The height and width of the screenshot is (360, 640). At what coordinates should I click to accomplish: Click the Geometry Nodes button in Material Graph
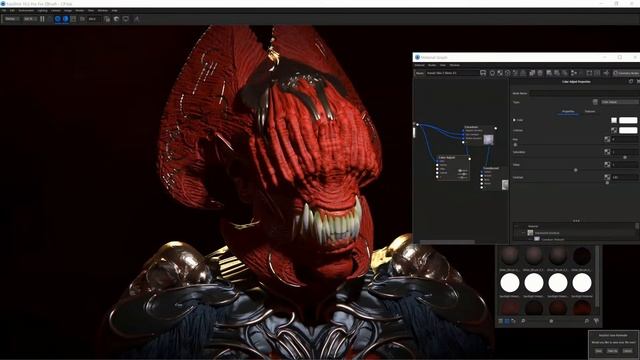click(x=627, y=73)
